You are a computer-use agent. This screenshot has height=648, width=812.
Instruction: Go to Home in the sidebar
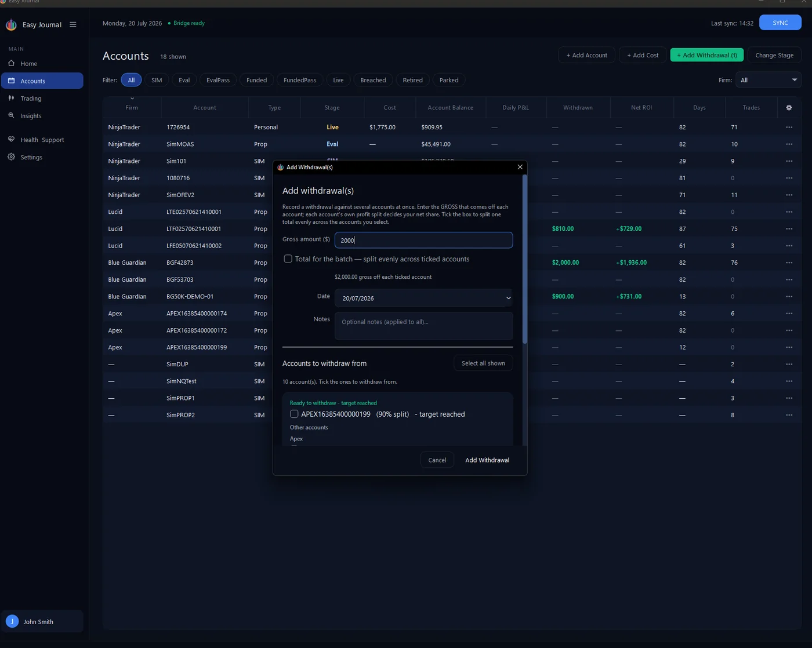click(x=42, y=64)
